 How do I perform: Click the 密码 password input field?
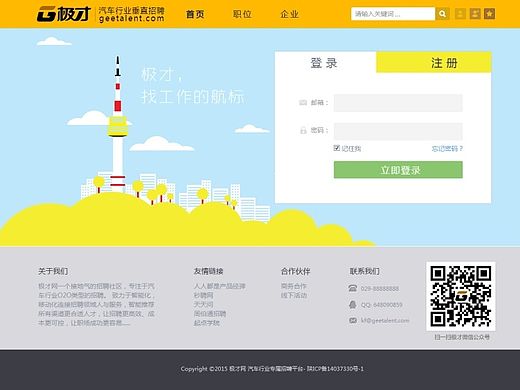(398, 131)
